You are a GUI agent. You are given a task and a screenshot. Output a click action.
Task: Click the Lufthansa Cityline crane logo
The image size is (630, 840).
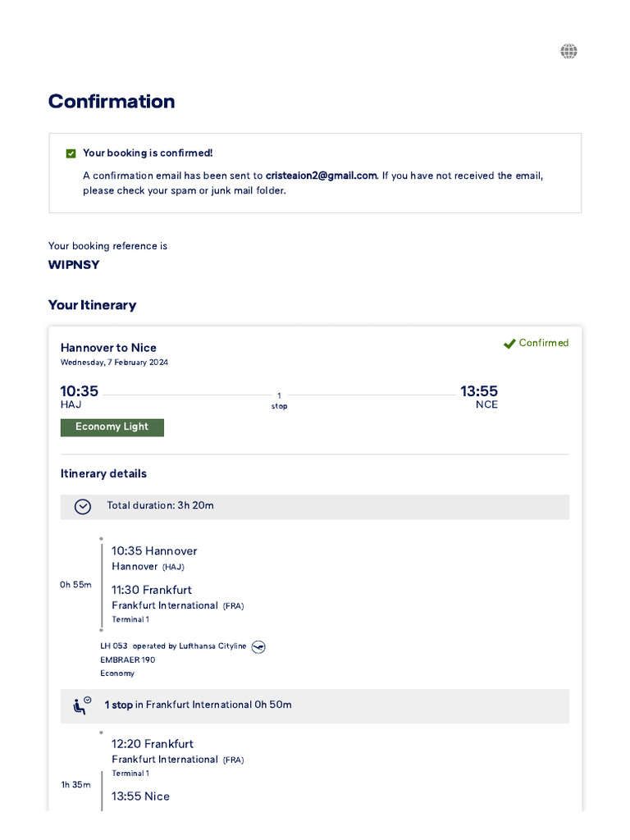pyautogui.click(x=258, y=646)
